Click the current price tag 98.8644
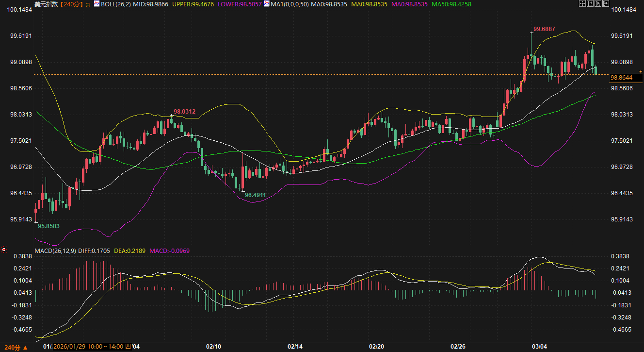 pyautogui.click(x=621, y=78)
